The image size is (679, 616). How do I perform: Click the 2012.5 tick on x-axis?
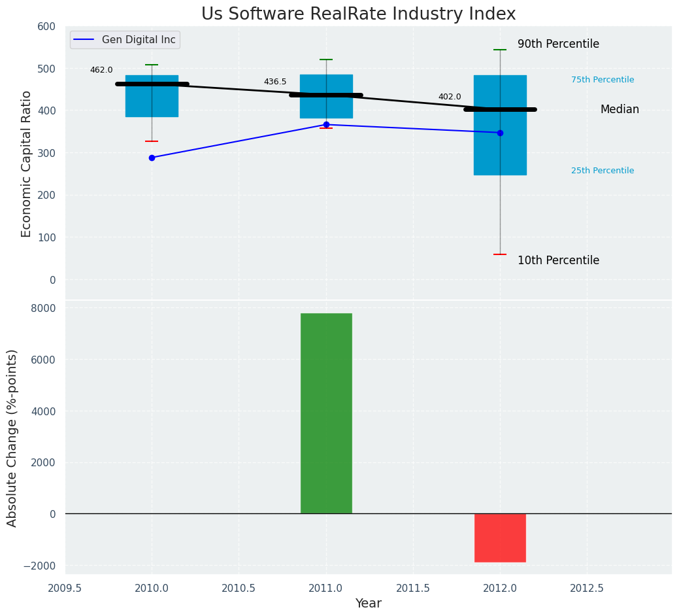[x=586, y=588]
